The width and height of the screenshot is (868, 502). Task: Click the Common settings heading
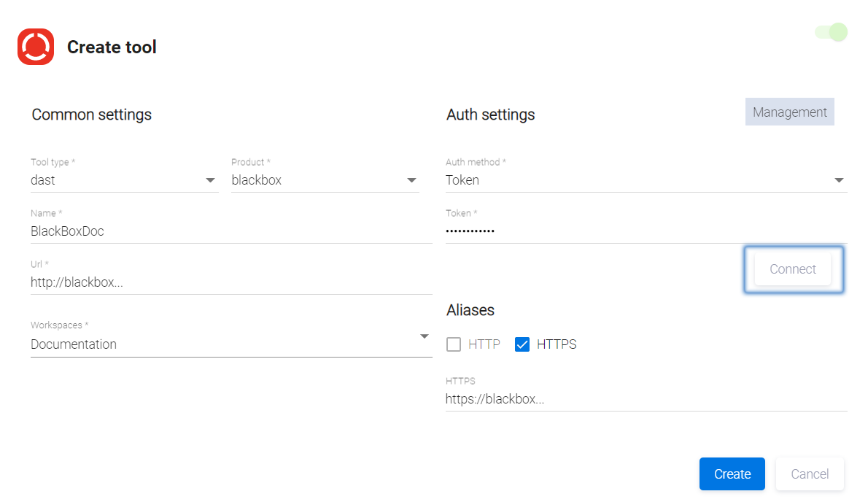pyautogui.click(x=92, y=115)
